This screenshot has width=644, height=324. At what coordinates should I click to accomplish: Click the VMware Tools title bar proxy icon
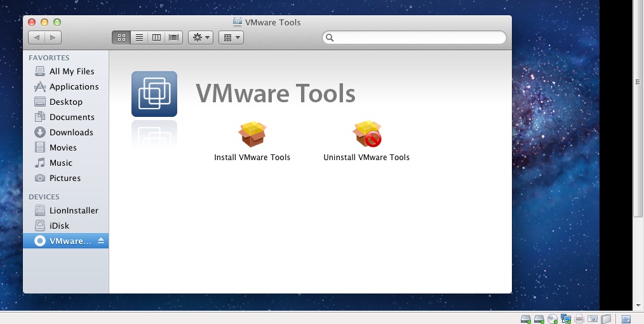pos(238,22)
